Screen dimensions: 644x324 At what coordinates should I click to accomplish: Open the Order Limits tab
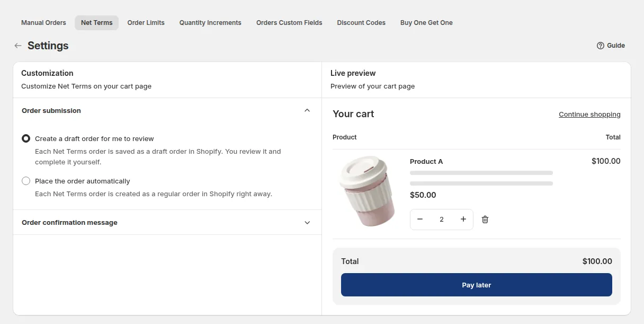tap(146, 23)
